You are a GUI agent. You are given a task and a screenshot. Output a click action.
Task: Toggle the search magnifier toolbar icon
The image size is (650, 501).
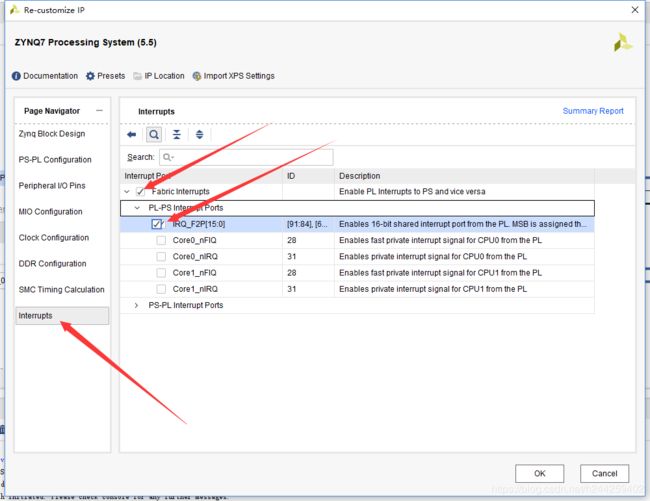point(154,135)
